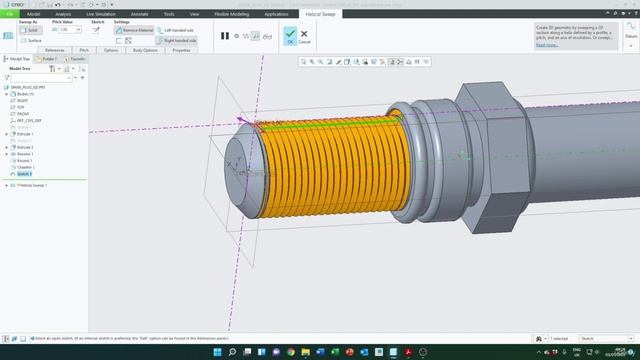Click the Pitch Value input field
This screenshot has height=360, width=640.
67,30
